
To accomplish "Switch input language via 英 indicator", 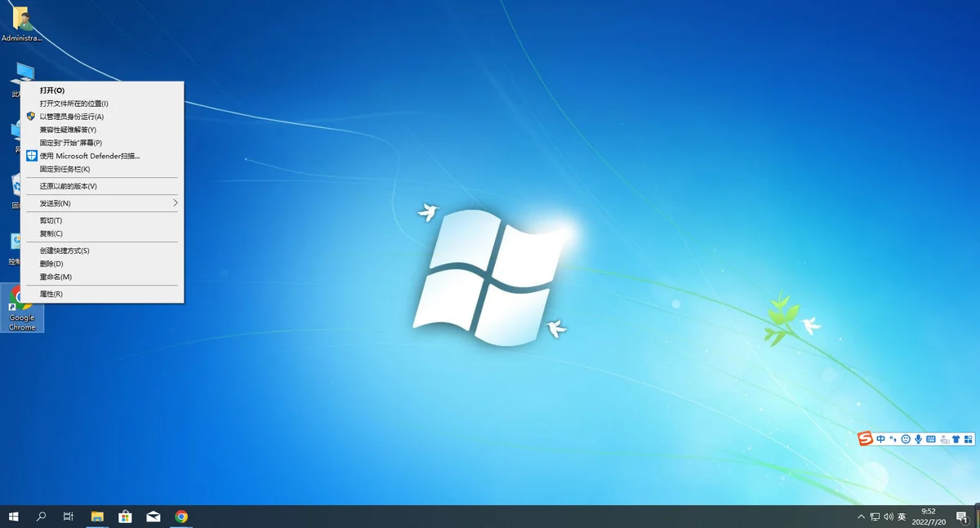I will (x=902, y=517).
